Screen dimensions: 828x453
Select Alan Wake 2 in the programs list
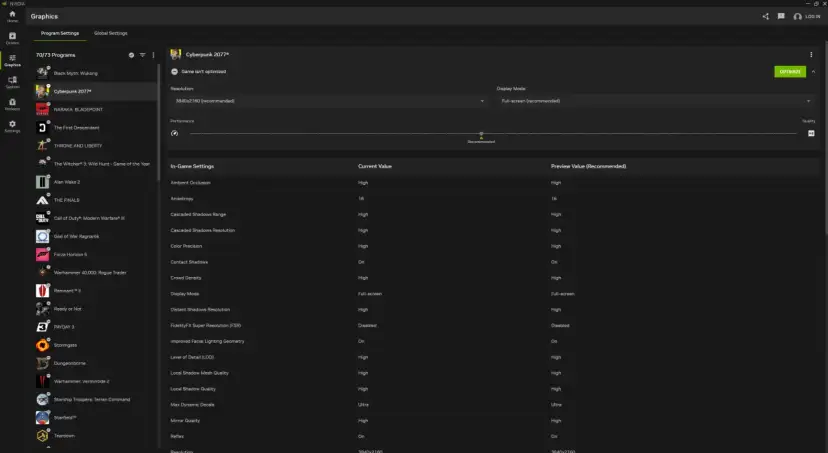[66, 182]
